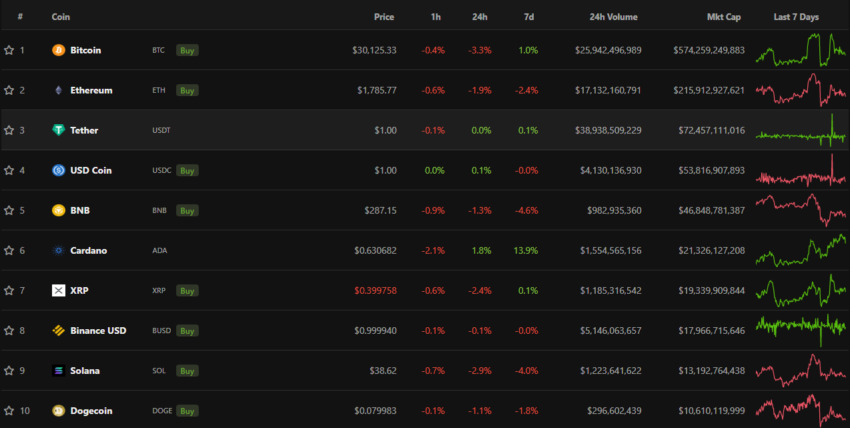The width and height of the screenshot is (850, 428).
Task: Open the Cardano coin name link
Action: click(x=88, y=251)
